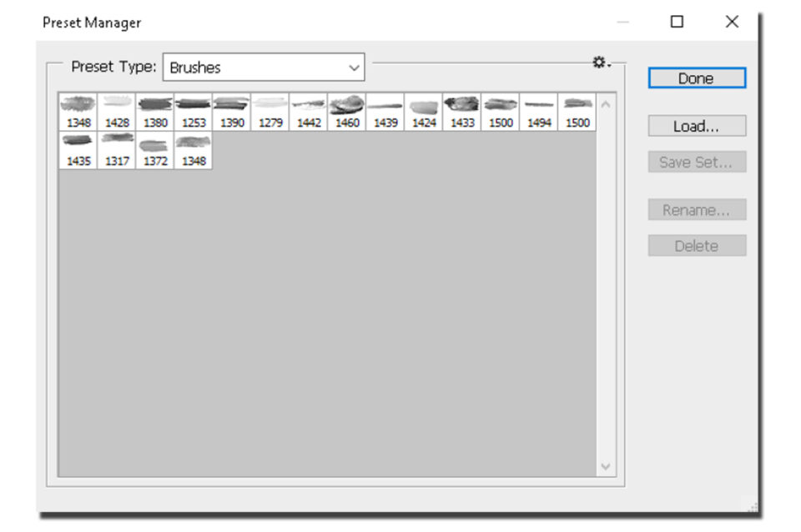This screenshot has height=532, width=801.
Task: Pick the 1317 brush preset
Action: point(118,151)
